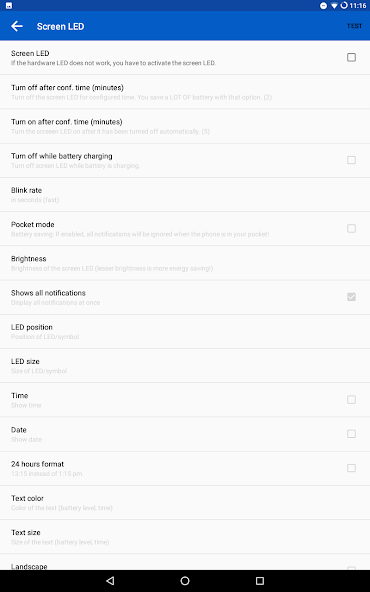The image size is (370, 592).
Task: Open Blink rate setting
Action: click(x=185, y=195)
